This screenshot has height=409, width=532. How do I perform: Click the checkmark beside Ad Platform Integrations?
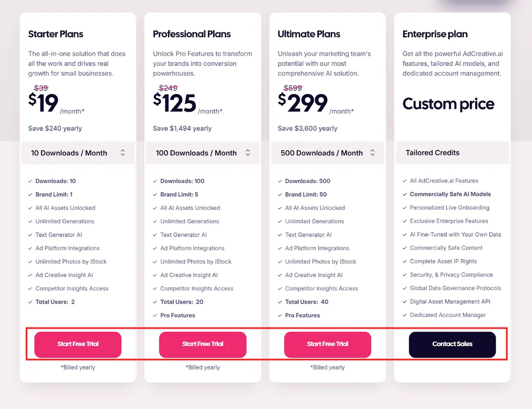pos(30,248)
